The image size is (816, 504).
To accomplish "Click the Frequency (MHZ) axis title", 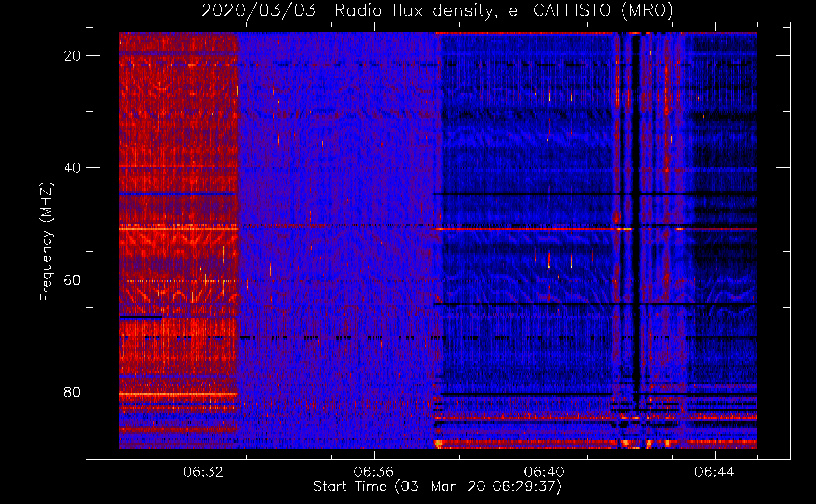I will tap(46, 242).
